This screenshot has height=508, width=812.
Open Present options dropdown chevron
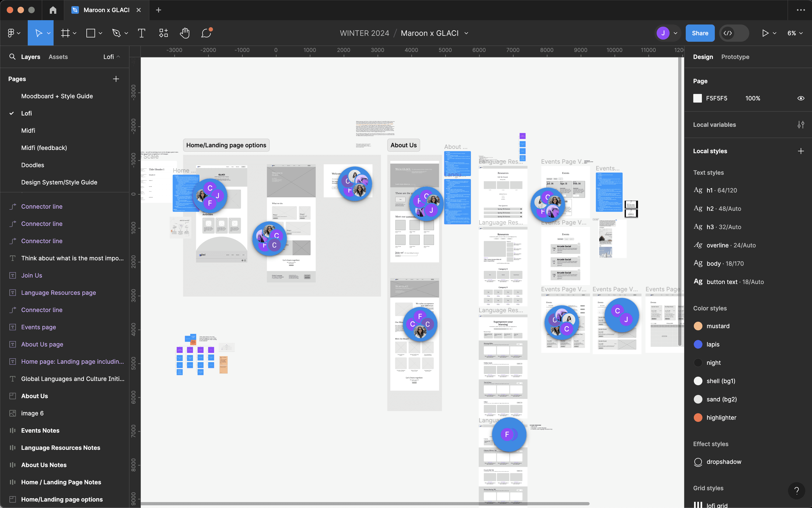tap(774, 33)
